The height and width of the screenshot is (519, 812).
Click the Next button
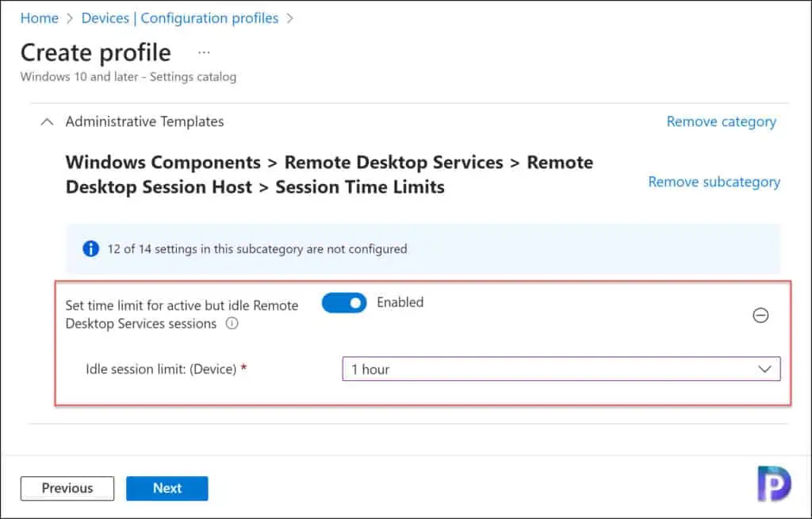click(x=167, y=488)
